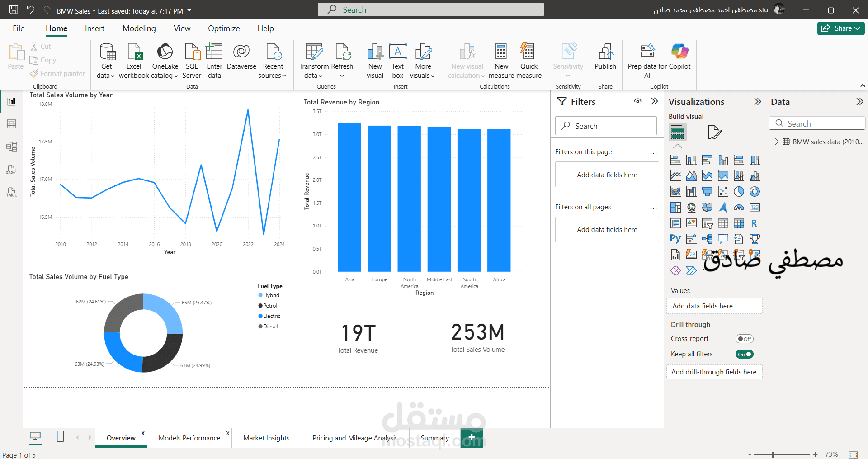Switch to Table view in sidebar
Image resolution: width=868 pixels, height=459 pixels.
tap(11, 124)
